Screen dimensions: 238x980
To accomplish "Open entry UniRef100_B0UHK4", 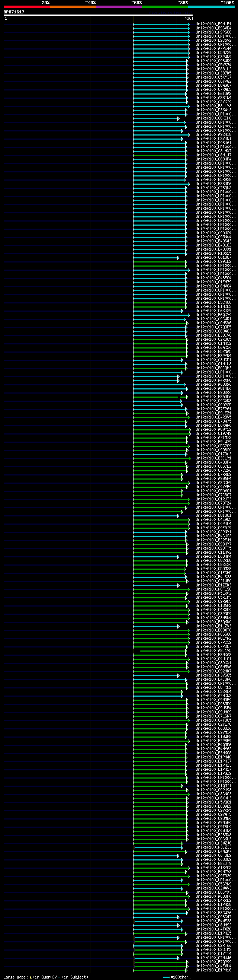I will (213, 557).
